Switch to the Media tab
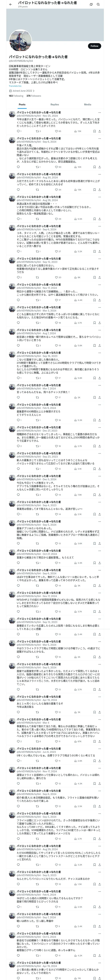This screenshot has width=110, height=980. pos(88,104)
